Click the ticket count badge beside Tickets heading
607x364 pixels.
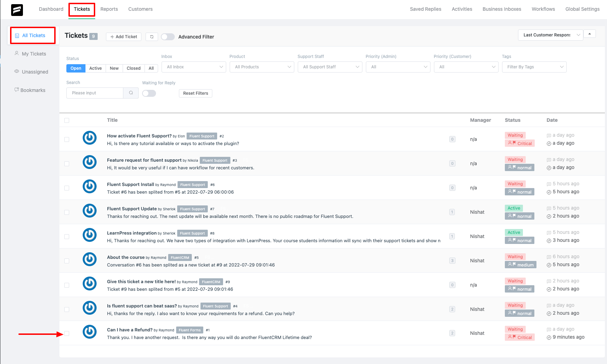click(93, 36)
